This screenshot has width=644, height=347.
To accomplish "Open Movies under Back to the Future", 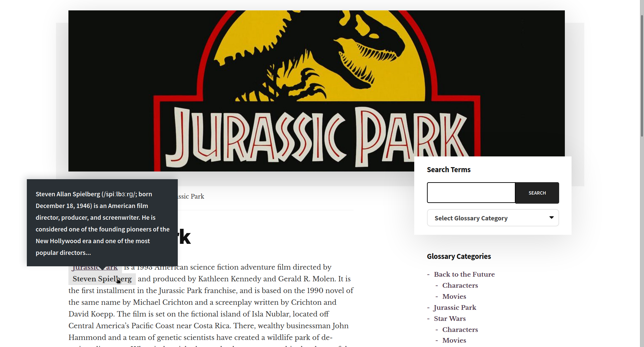I will pyautogui.click(x=454, y=296).
